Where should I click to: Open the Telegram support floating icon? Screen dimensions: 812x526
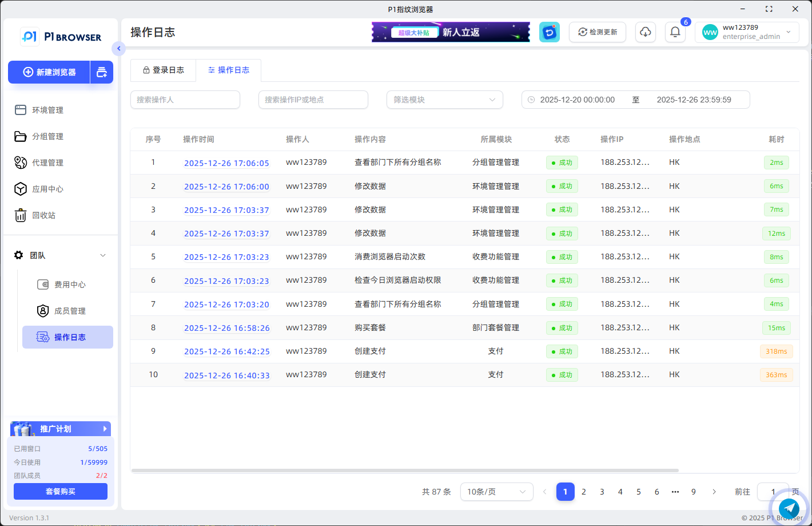click(789, 508)
